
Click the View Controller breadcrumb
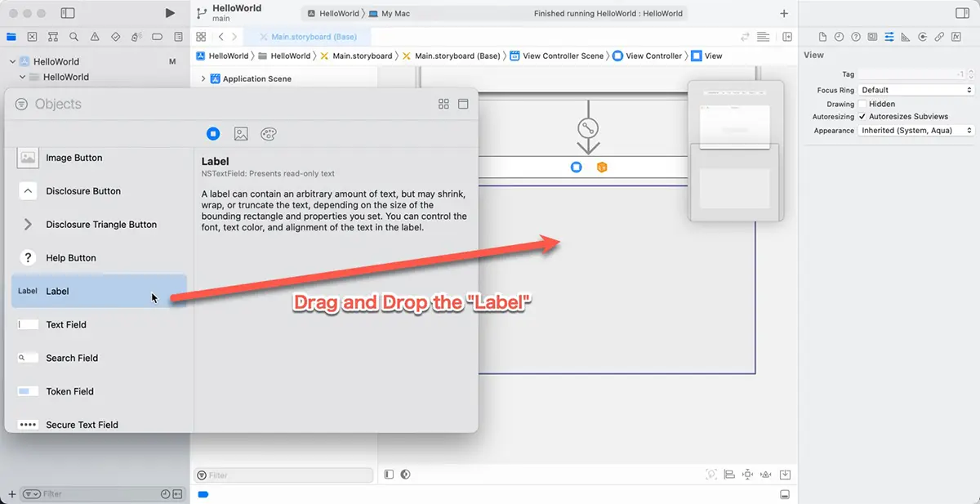647,56
